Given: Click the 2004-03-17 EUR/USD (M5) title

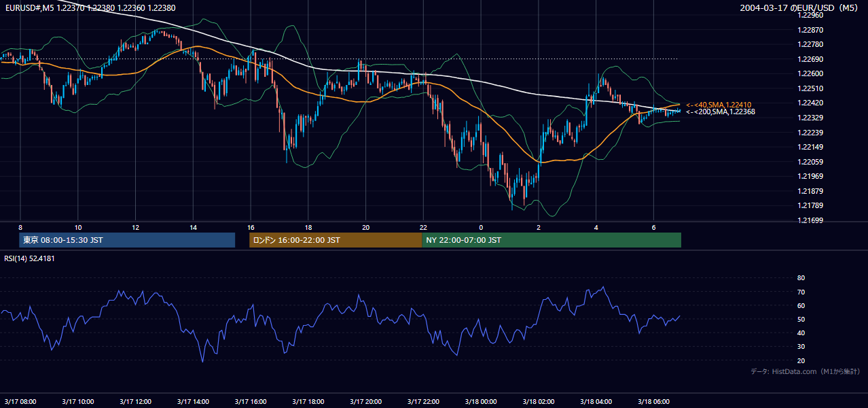Looking at the screenshot, I should [x=799, y=7].
